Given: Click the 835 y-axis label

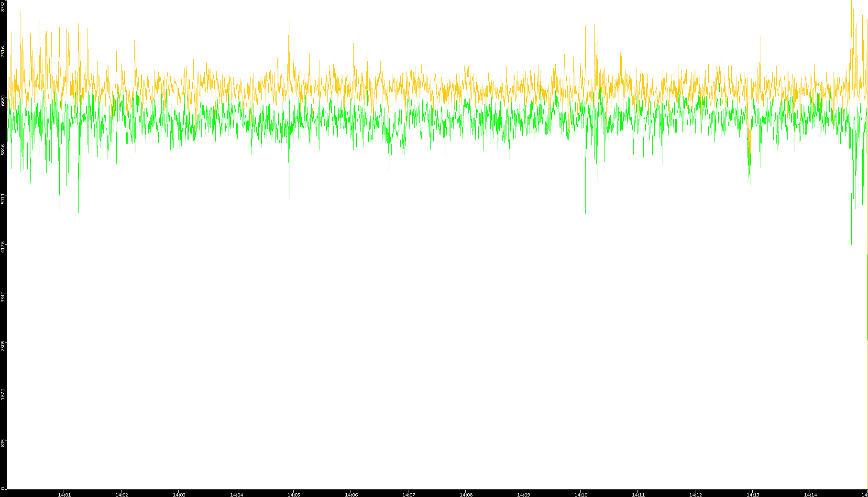Looking at the screenshot, I should tap(3, 443).
